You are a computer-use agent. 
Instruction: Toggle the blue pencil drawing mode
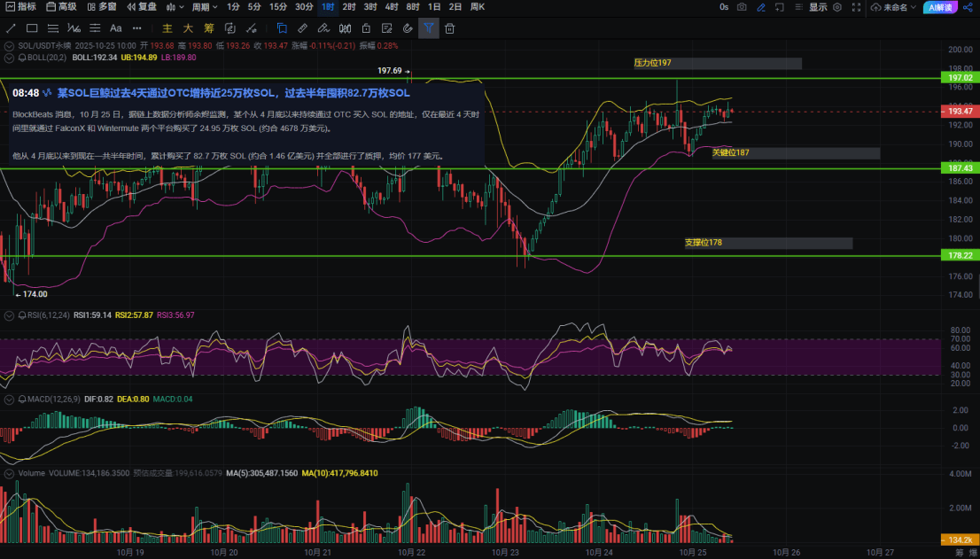click(x=760, y=7)
